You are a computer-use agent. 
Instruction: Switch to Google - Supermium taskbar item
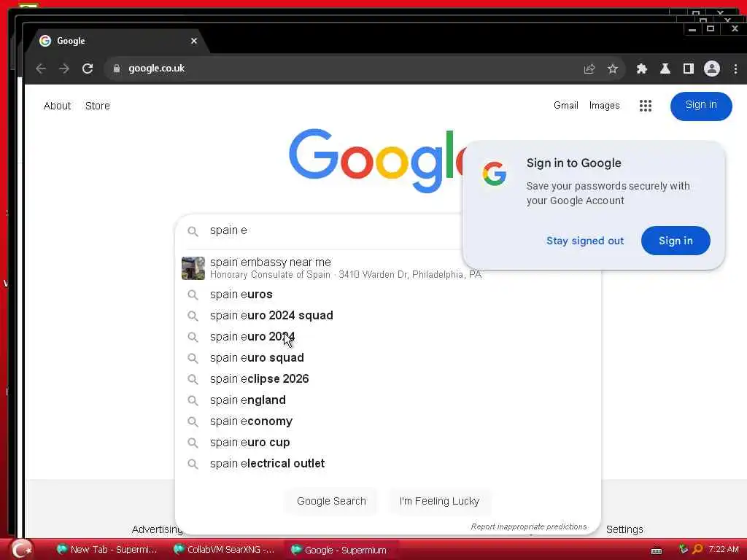[x=341, y=550]
